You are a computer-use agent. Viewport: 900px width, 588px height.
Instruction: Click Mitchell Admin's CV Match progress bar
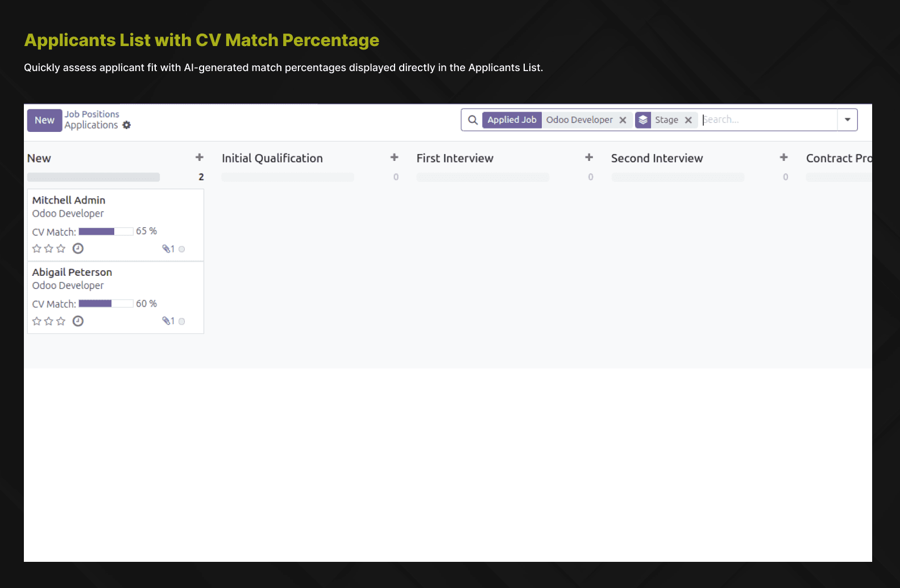pos(106,231)
